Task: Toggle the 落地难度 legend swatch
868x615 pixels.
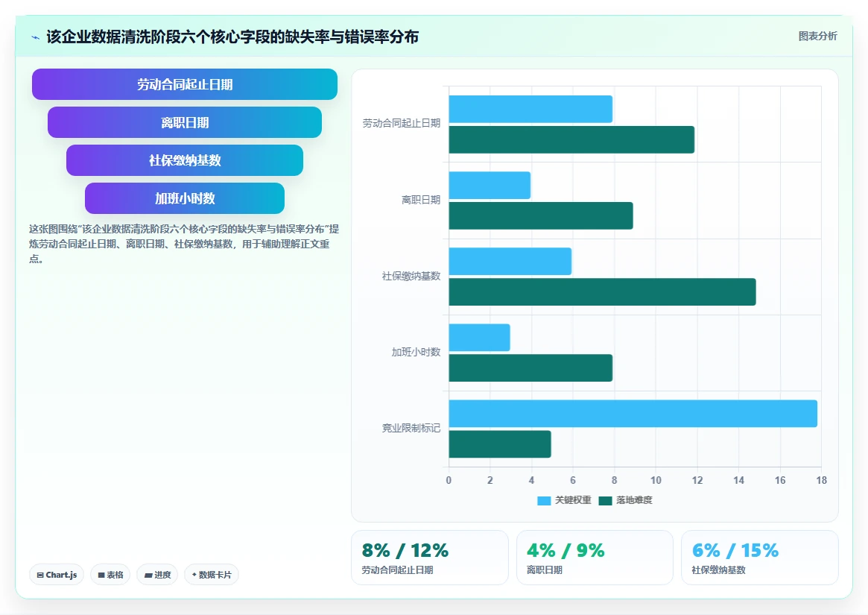Action: pos(605,500)
